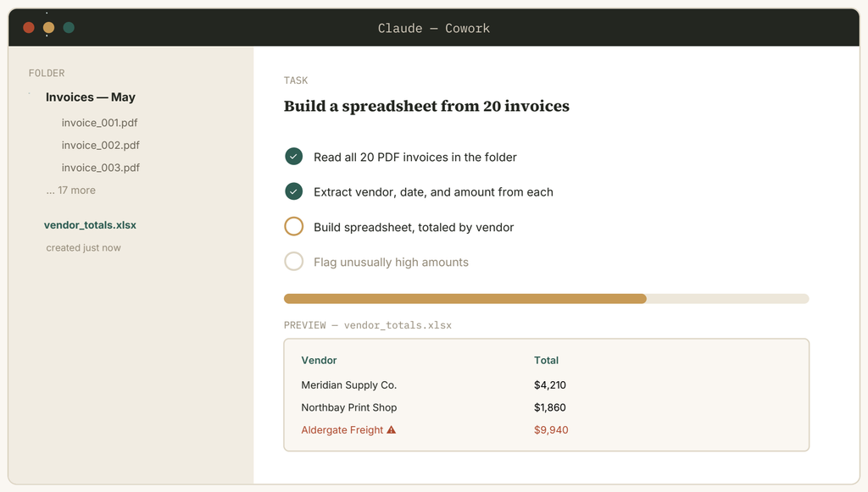Viewport: 868px width, 492px height.
Task: Click the Northbay Print Shop row
Action: point(547,407)
